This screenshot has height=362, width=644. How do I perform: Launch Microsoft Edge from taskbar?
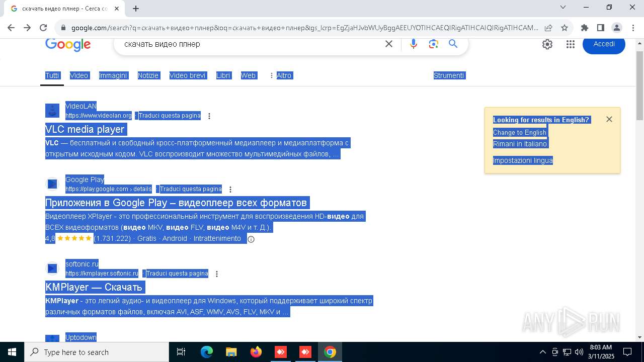coord(207,352)
